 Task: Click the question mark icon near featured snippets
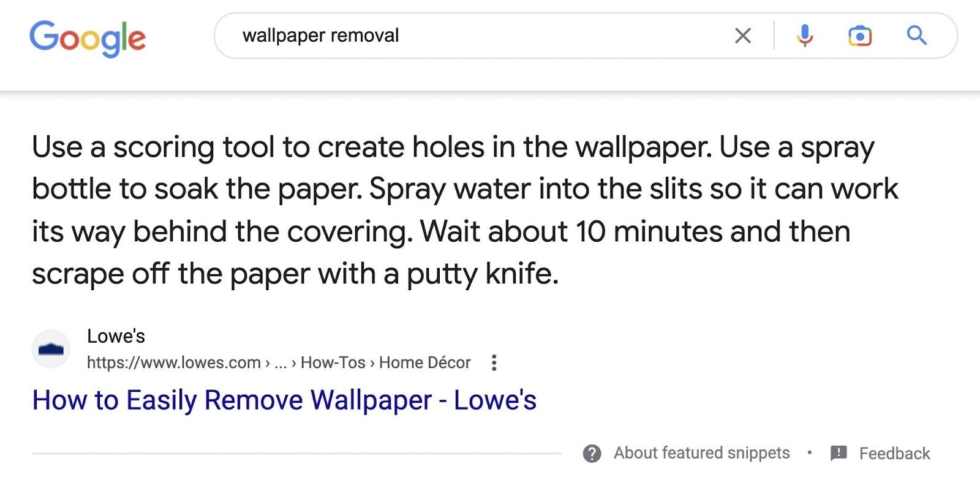pyautogui.click(x=592, y=454)
